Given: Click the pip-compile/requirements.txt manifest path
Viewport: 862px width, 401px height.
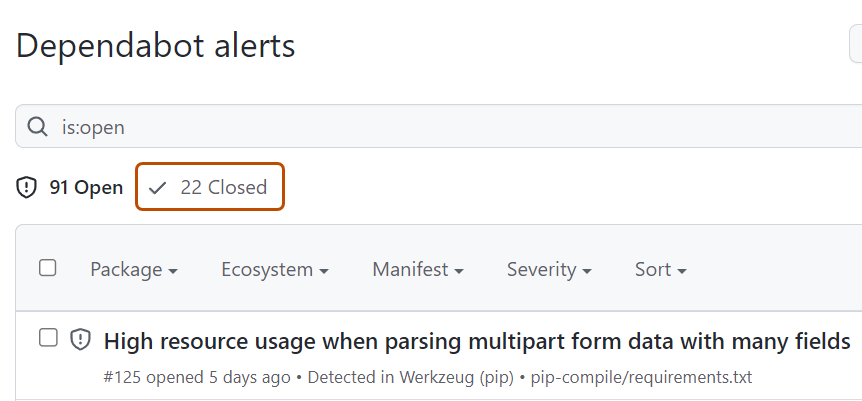Looking at the screenshot, I should (x=641, y=377).
